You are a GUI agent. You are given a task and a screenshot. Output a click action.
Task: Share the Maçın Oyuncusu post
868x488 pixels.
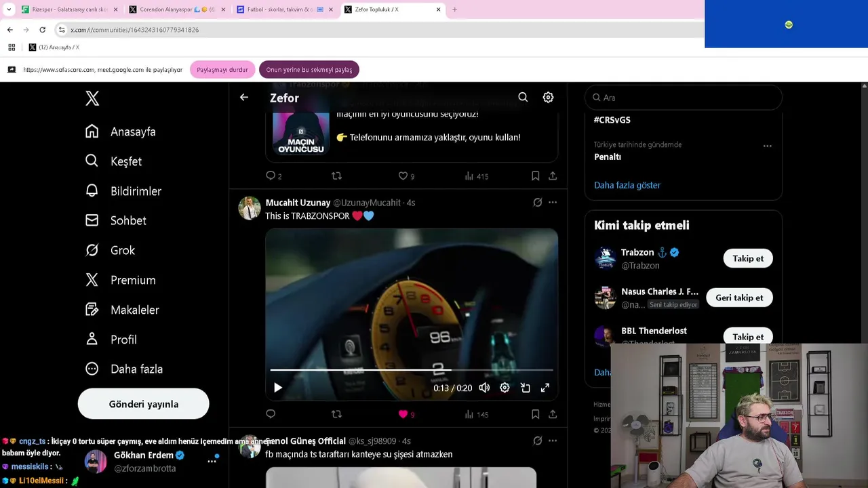[x=553, y=176]
